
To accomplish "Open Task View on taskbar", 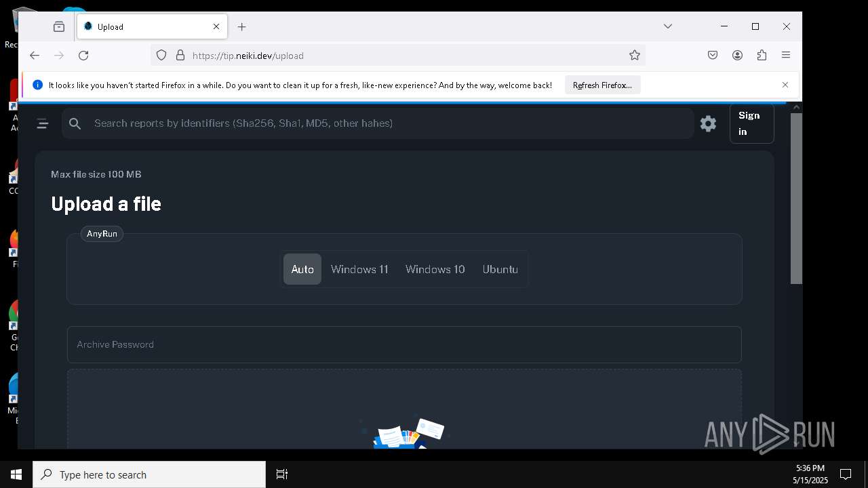I will pos(282,474).
